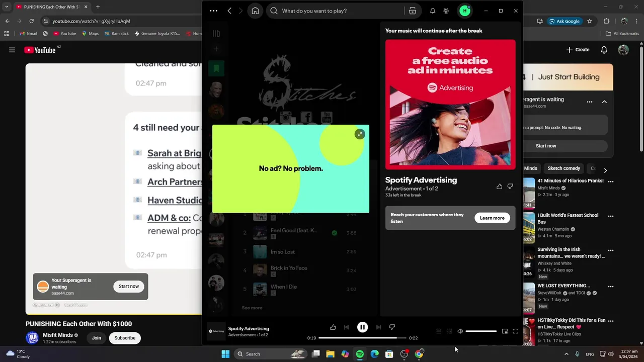Thumbs down in Spotify player bar
The width and height of the screenshot is (644, 362).
[x=392, y=327]
